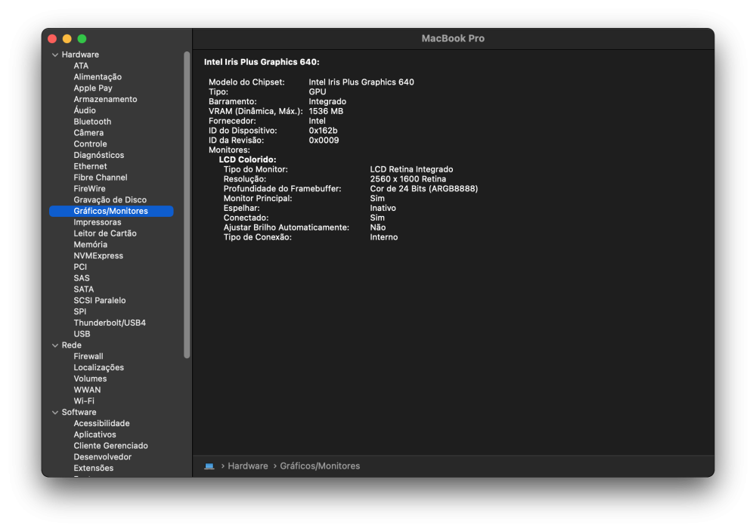The height and width of the screenshot is (532, 756).
Task: Select the Hardware category label
Action: pyautogui.click(x=81, y=55)
